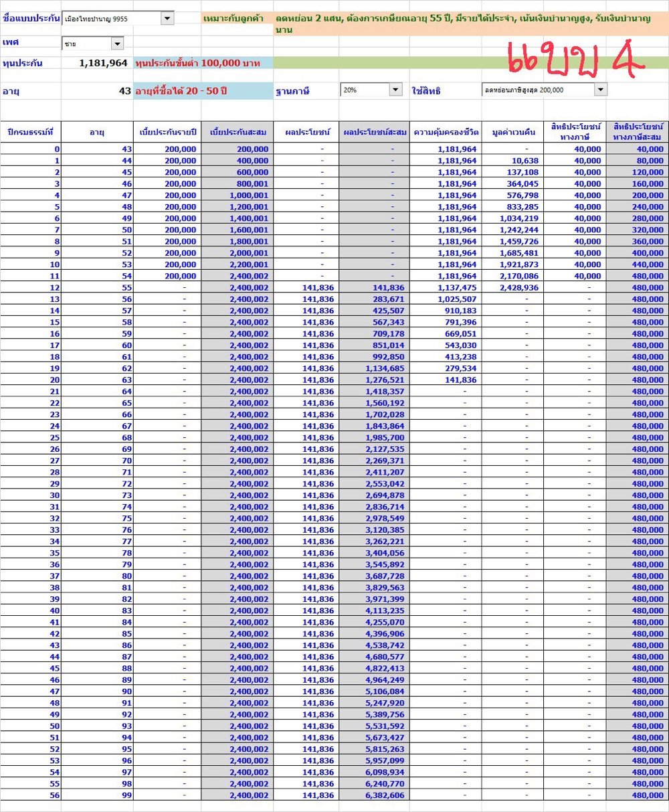The height and width of the screenshot is (812, 669).
Task: Select the surrender value cell 2,428,936
Action: tap(512, 287)
